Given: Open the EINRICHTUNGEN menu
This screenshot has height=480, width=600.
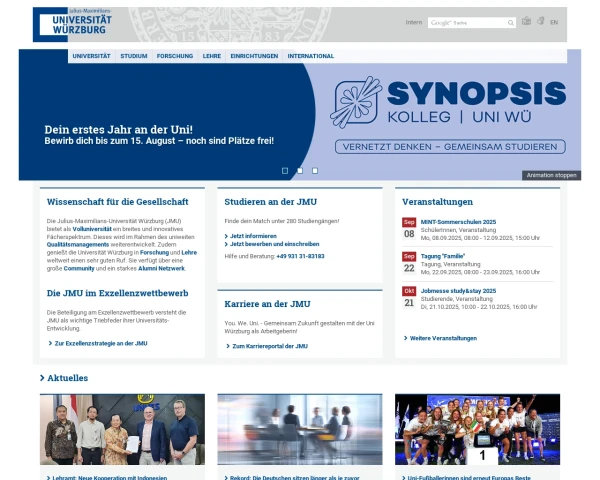Looking at the screenshot, I should 254,56.
